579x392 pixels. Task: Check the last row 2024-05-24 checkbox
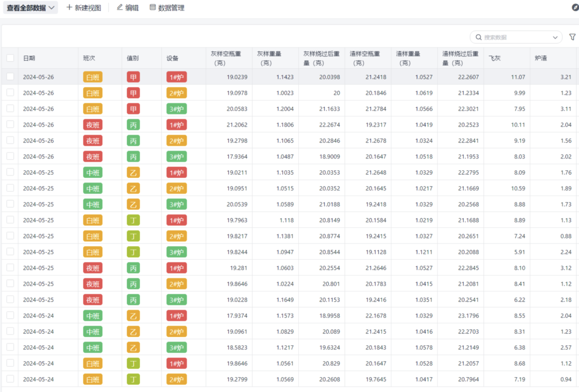click(x=10, y=379)
